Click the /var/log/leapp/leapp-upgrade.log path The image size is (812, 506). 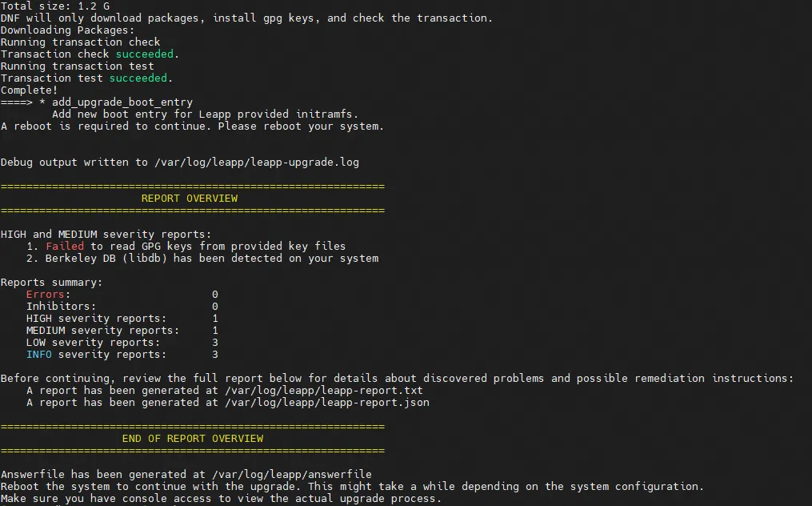(256, 163)
